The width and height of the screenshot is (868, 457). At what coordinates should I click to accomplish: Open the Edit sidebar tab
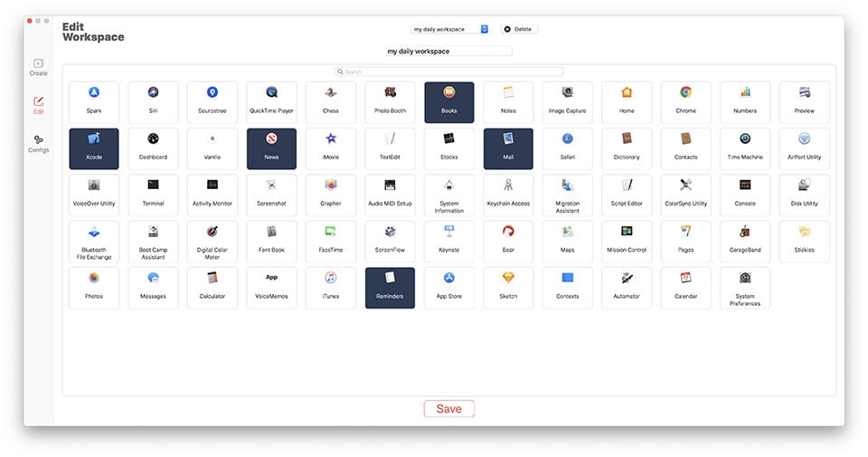38,105
